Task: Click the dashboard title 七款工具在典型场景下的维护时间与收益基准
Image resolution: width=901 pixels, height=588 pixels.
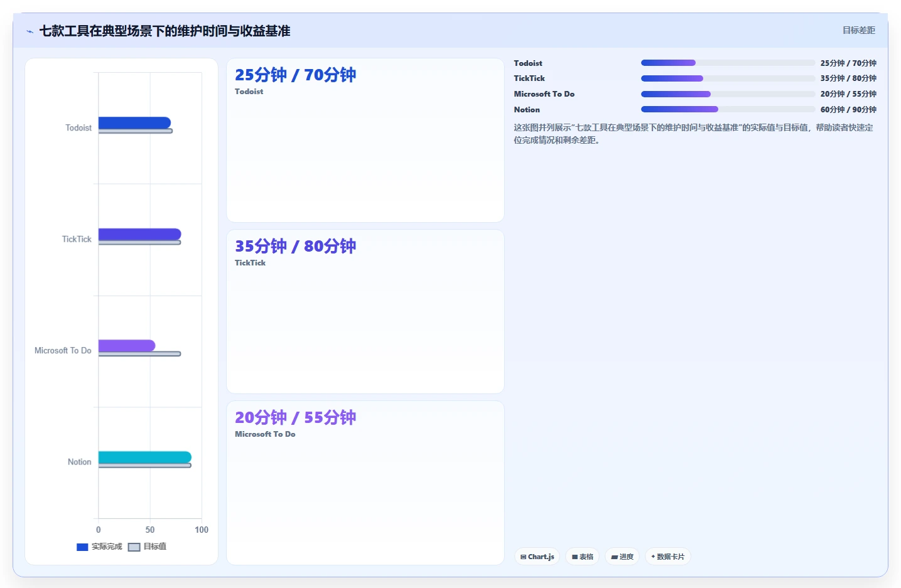Action: pos(165,31)
